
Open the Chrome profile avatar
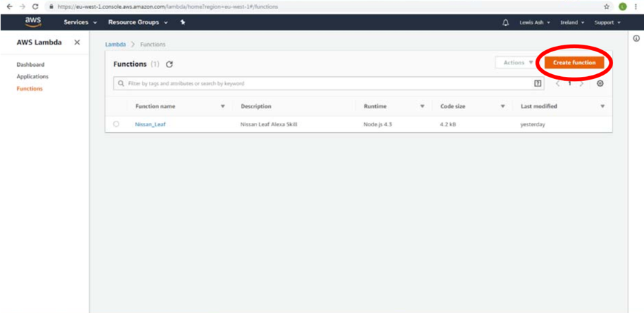(622, 7)
